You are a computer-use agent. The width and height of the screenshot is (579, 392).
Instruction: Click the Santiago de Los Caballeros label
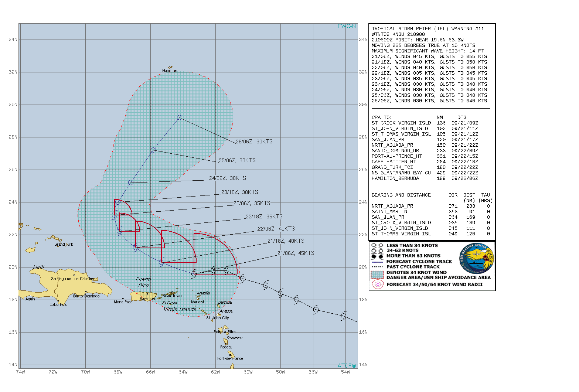pos(74,279)
